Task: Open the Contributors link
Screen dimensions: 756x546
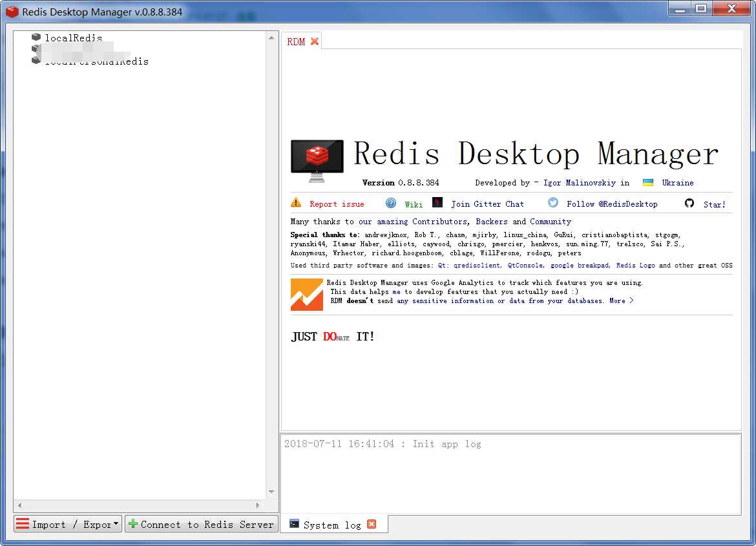Action: coord(439,222)
